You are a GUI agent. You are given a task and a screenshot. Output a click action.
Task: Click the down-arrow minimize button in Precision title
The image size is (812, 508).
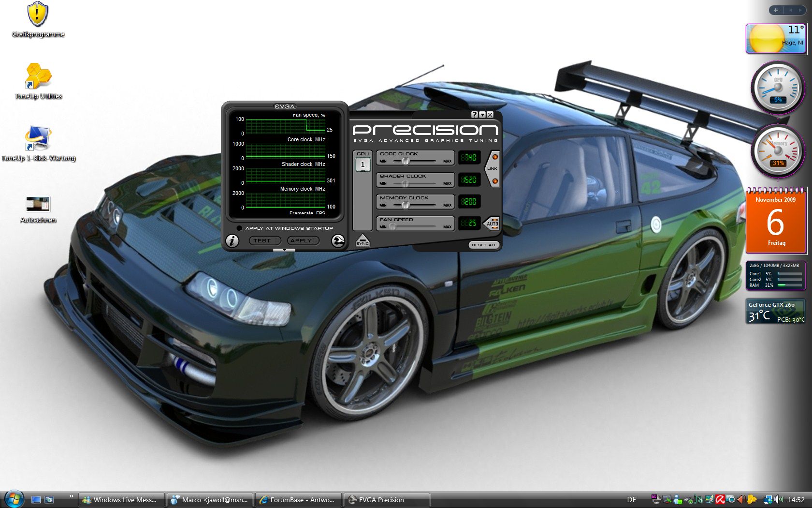[x=482, y=115]
